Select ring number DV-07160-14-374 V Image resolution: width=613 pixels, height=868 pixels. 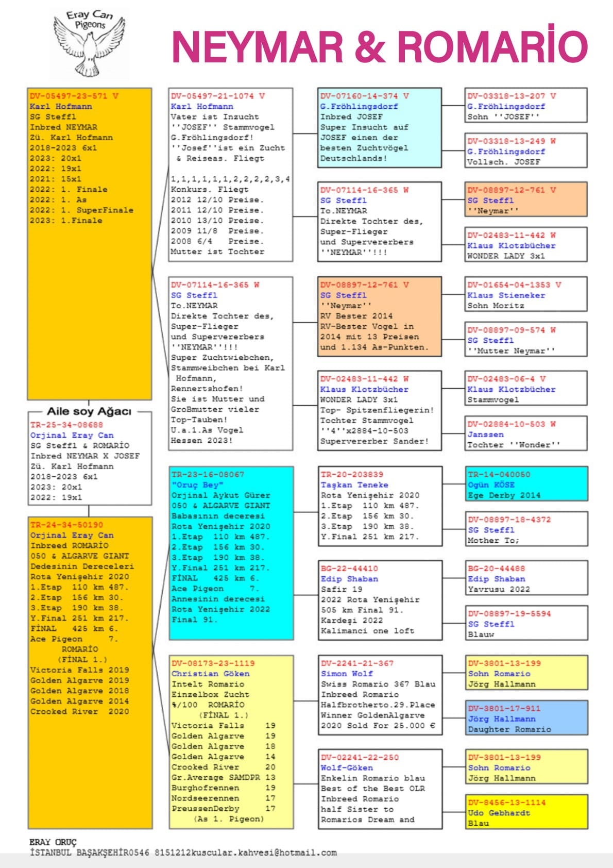coord(365,96)
